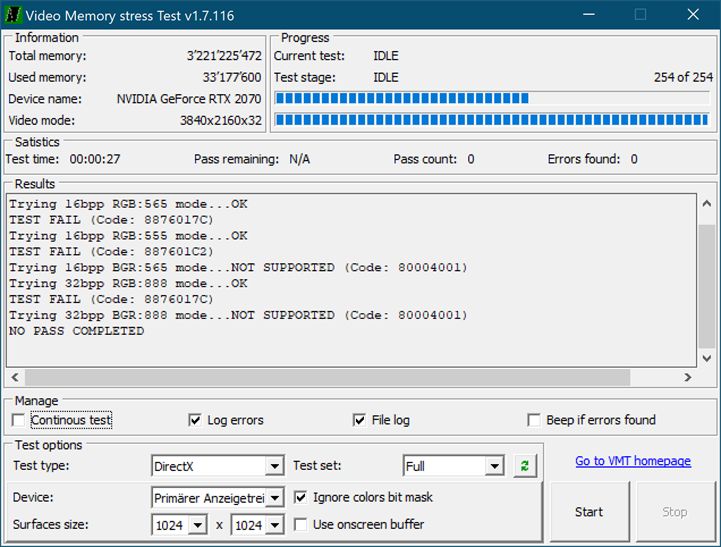Open the Go to VMT homepage link

pos(633,461)
